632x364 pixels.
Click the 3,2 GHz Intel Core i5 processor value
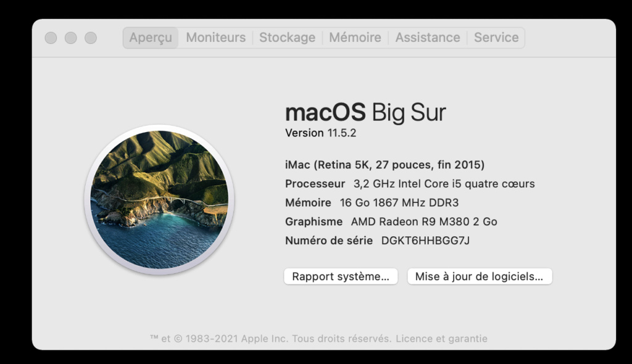[444, 184]
